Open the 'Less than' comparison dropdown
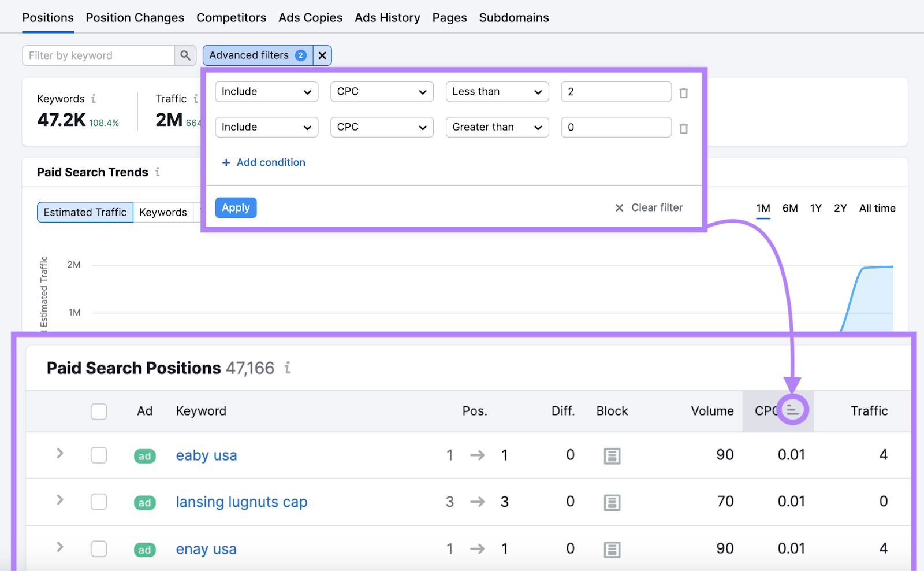 point(497,91)
